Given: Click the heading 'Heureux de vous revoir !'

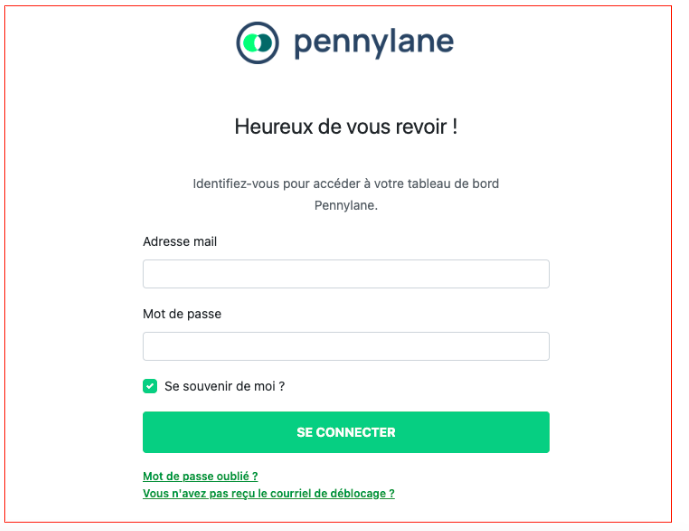Looking at the screenshot, I should point(346,127).
